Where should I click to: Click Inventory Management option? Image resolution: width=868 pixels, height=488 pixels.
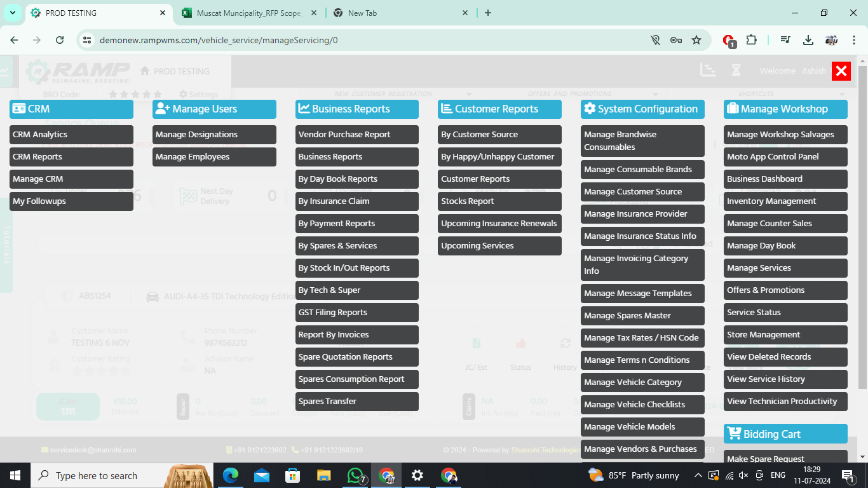click(785, 201)
